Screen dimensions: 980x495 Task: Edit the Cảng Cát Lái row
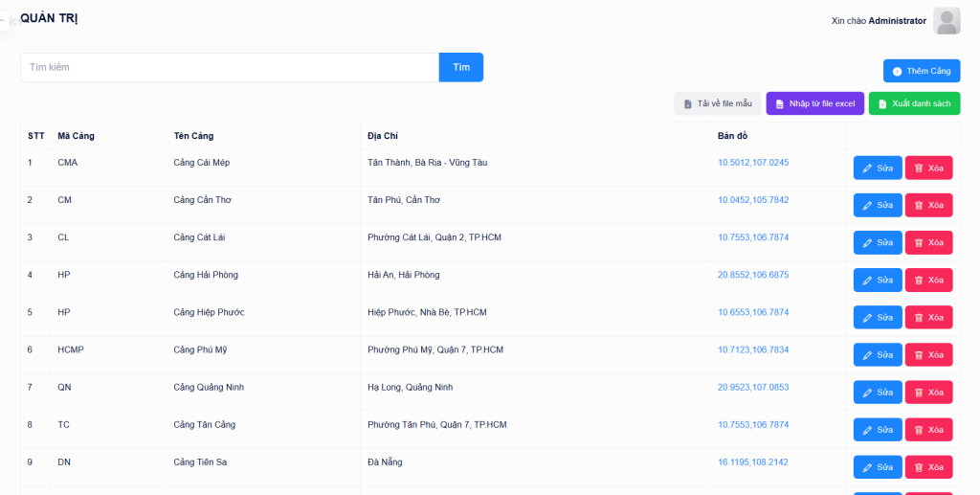pos(877,242)
